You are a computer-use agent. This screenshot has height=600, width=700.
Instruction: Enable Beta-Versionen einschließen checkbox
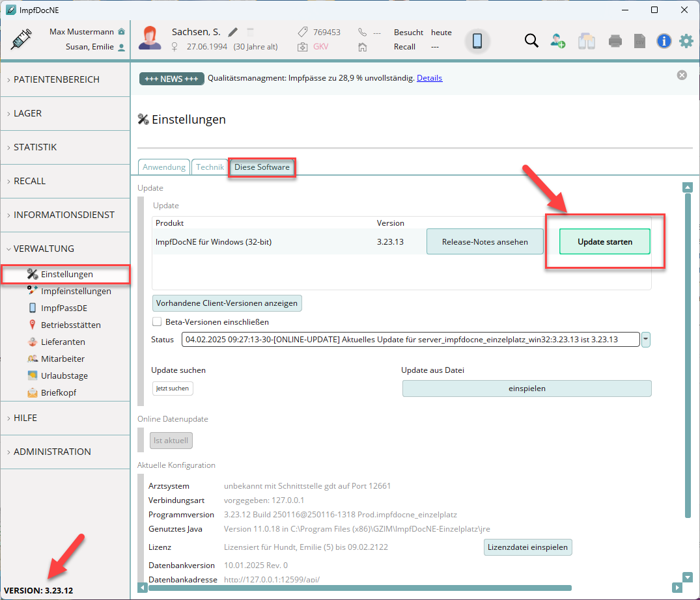point(157,321)
